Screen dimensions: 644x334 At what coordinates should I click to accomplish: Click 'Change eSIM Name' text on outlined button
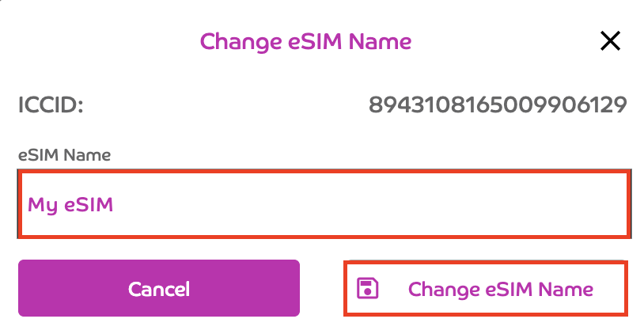point(500,289)
